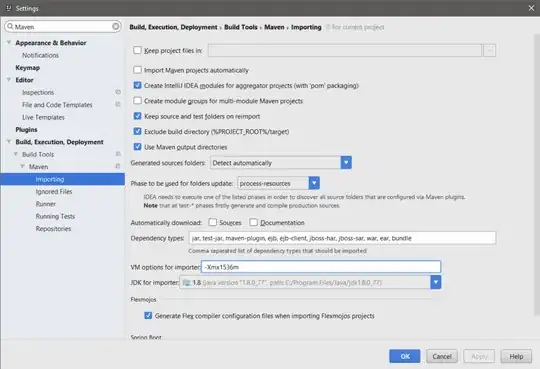
Task: Open the Runner settings page
Action: pos(46,204)
